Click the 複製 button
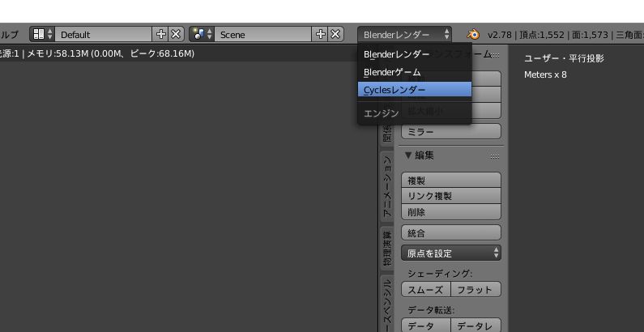This screenshot has width=644, height=332. pos(451,180)
